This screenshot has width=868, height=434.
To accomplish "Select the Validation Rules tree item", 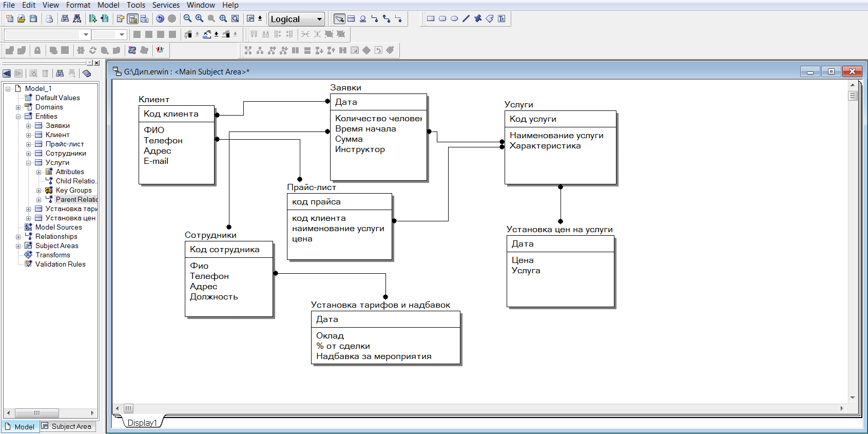I will (x=60, y=265).
